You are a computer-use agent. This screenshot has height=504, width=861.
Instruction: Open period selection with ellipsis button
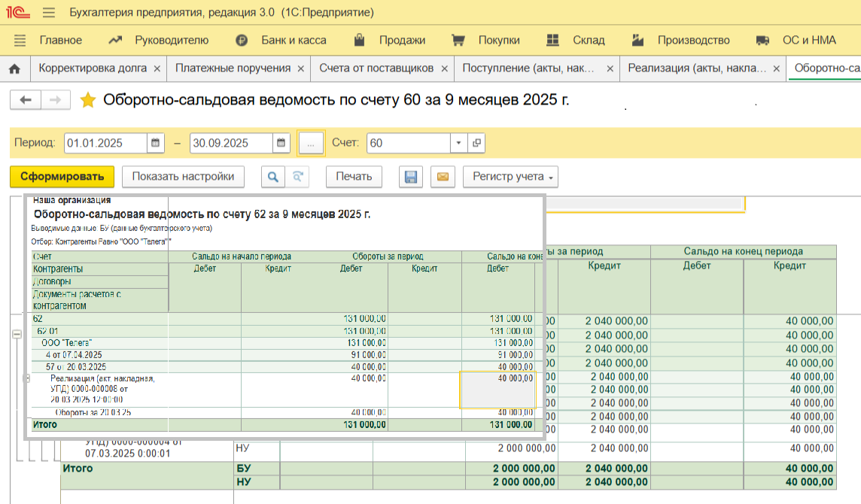[311, 143]
